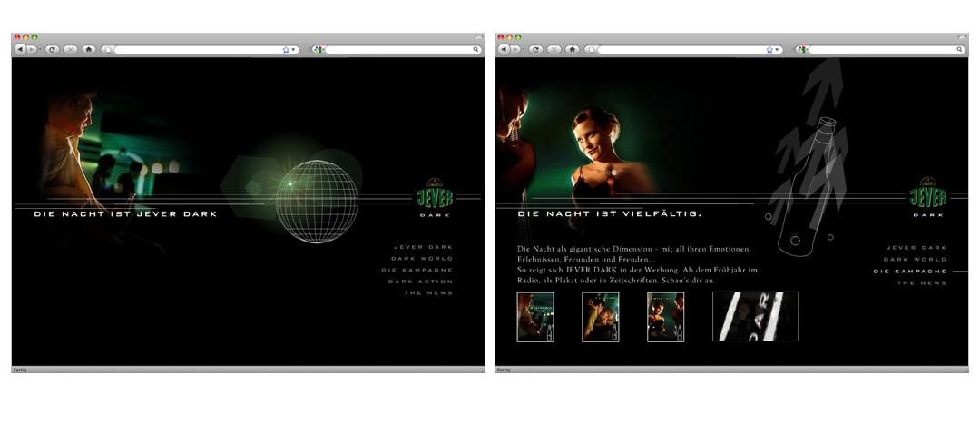This screenshot has width=980, height=425.
Task: Open JEVER DARK menu item in right window
Action: pos(916,248)
